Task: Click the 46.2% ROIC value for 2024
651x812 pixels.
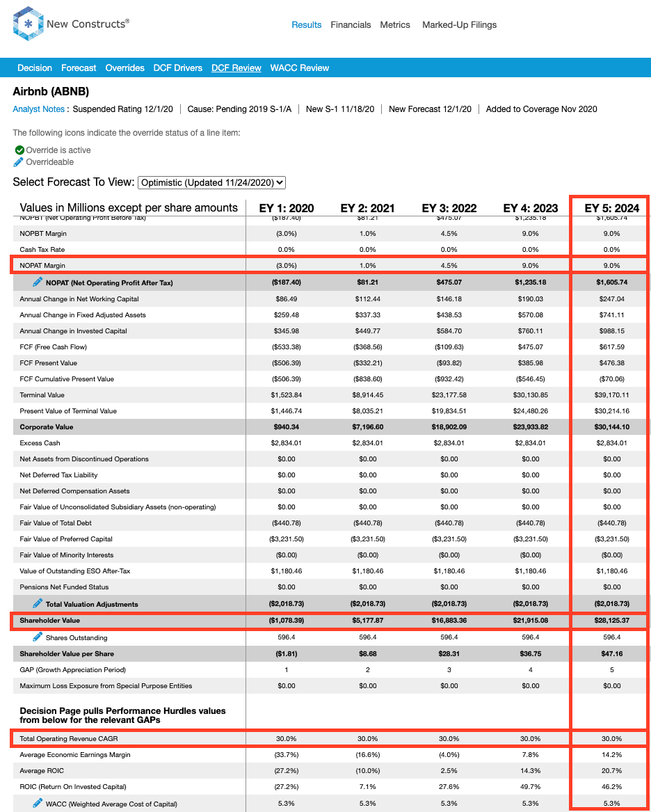Action: (x=611, y=787)
